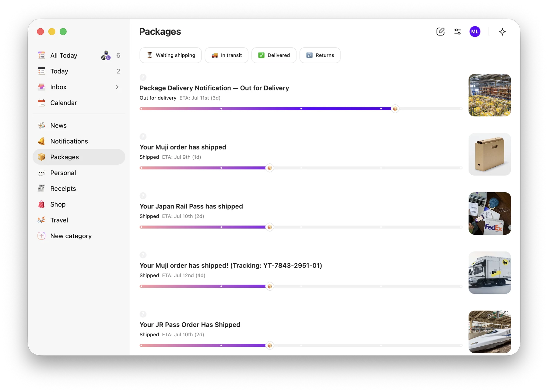This screenshot has width=548, height=392.
Task: Select the Notifications category
Action: pos(79,141)
